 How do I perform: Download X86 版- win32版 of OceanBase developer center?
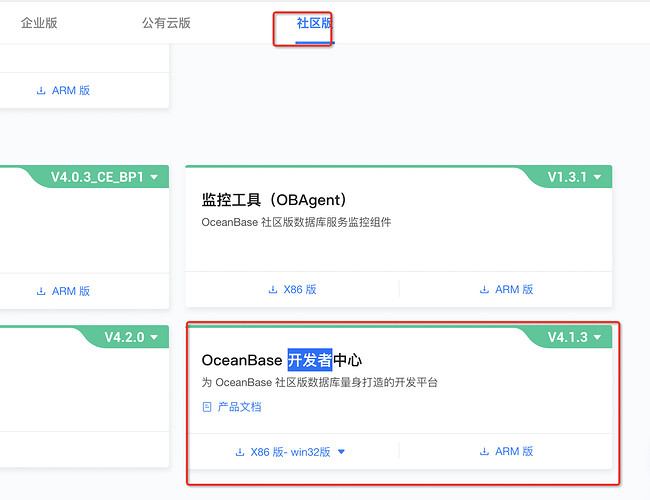[x=283, y=451]
